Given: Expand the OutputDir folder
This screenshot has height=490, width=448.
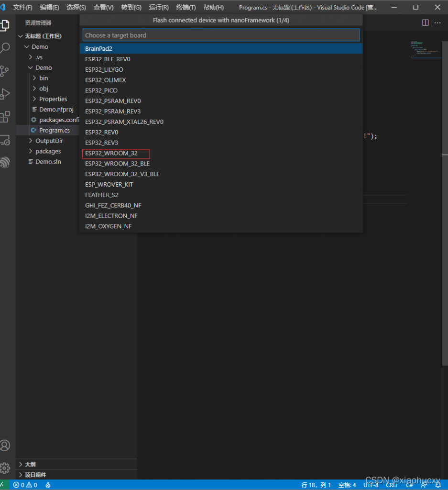Looking at the screenshot, I should (31, 141).
